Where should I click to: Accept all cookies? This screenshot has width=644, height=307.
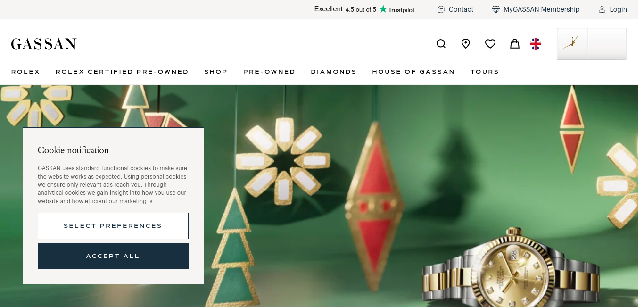(113, 256)
